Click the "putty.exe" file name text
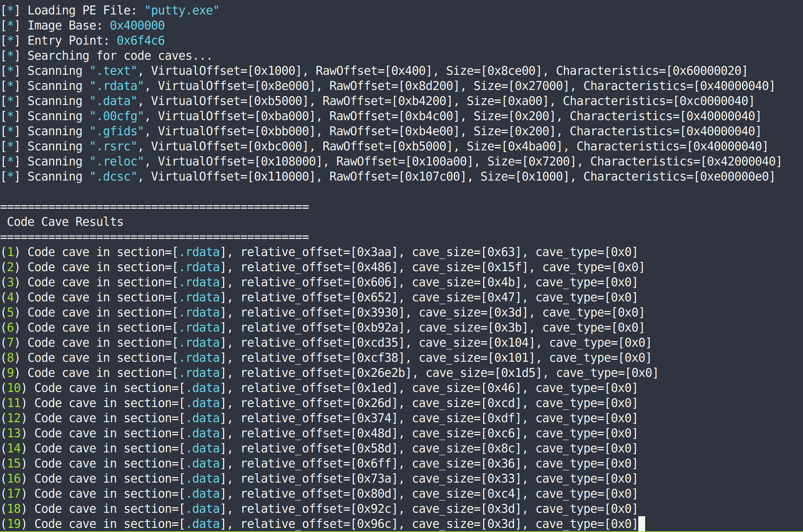This screenshot has width=803, height=532. 182,10
